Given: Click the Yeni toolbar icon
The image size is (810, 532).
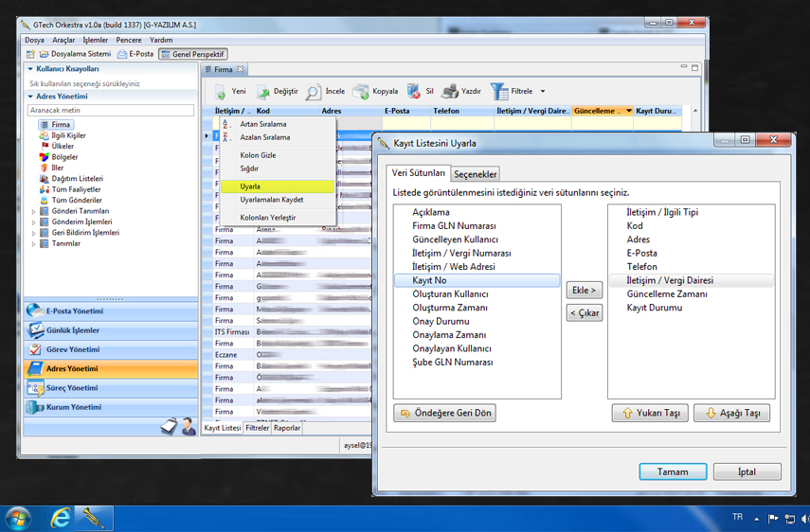Looking at the screenshot, I should pos(220,92).
